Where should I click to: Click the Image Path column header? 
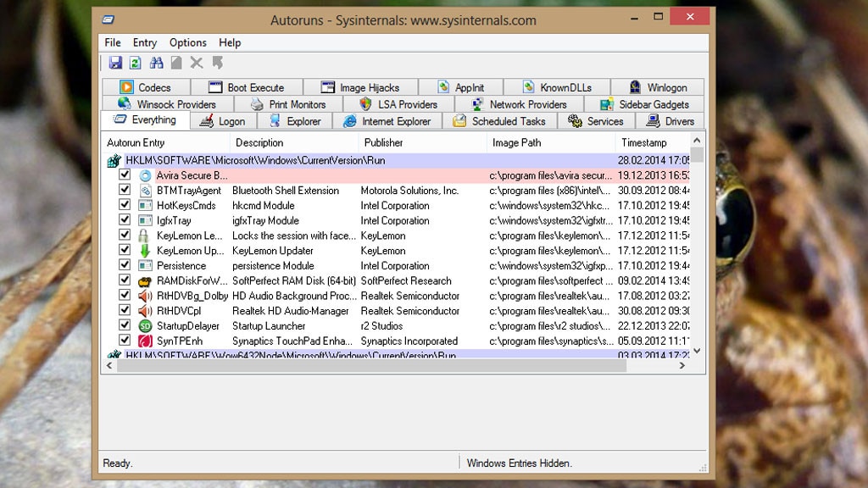(516, 142)
